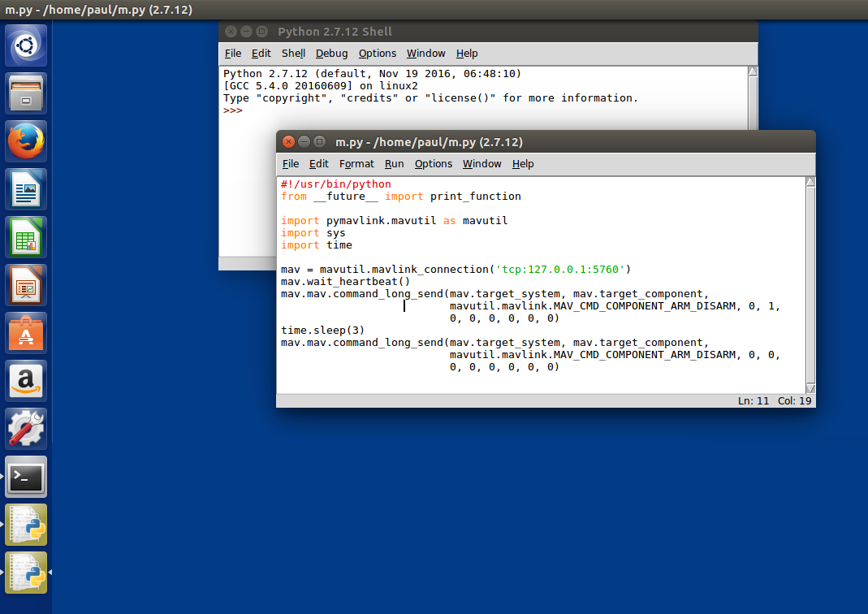Launch Firefox web browser from the dock

pos(26,141)
